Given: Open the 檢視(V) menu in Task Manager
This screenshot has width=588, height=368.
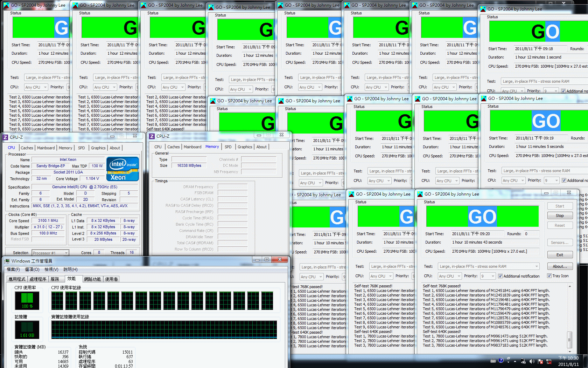Looking at the screenshot, I should 51,270.
